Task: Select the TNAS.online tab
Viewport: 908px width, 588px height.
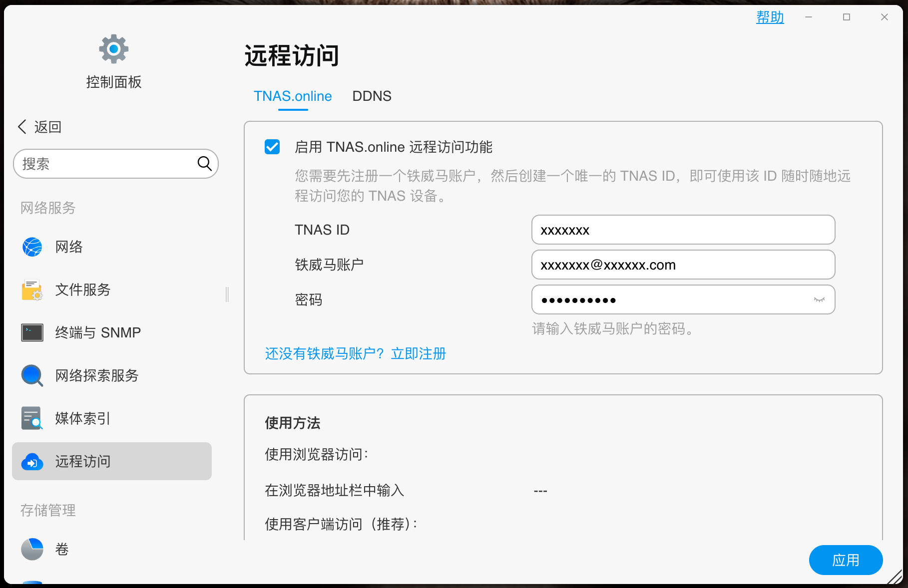Action: coord(293,96)
